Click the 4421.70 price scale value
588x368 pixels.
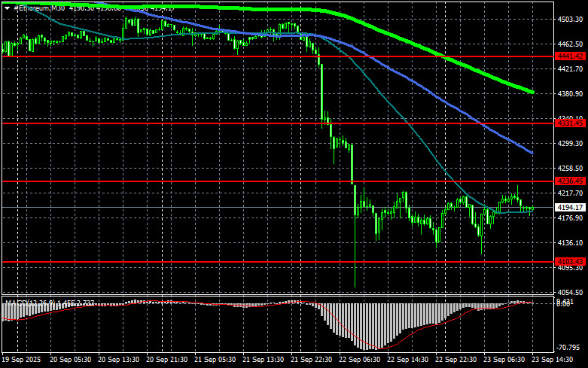(571, 69)
